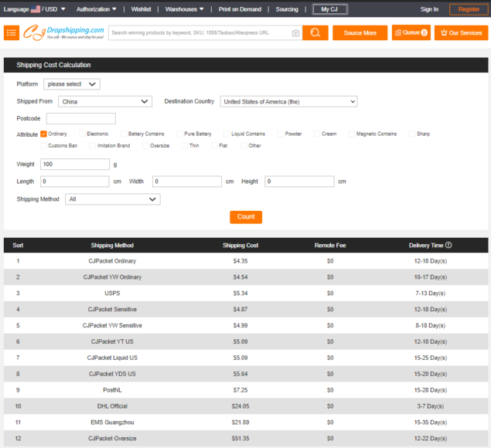Click the Weight input field
Image resolution: width=491 pixels, height=448 pixels.
point(75,165)
